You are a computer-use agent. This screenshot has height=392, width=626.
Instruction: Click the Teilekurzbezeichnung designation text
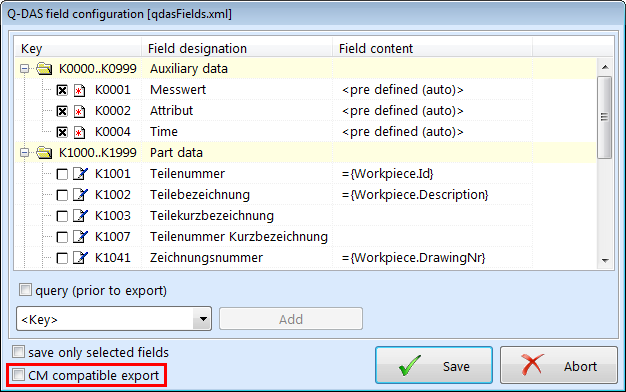[212, 216]
